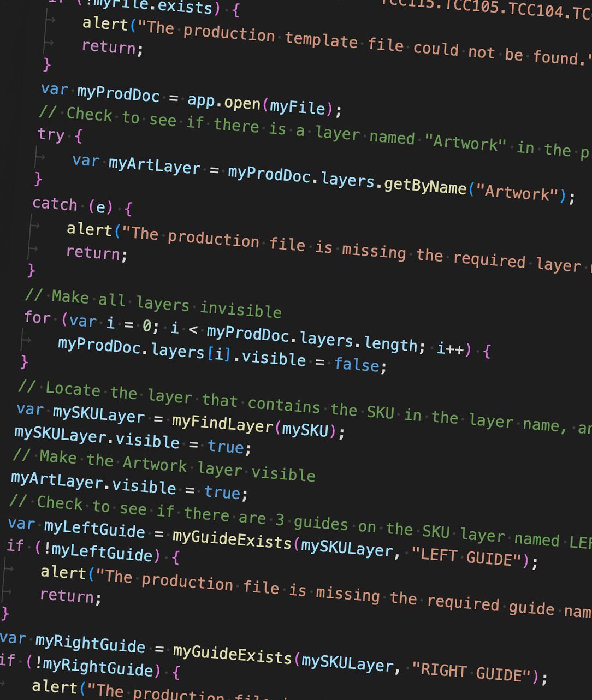592x700 pixels.
Task: Click the "Make the Artwork layer visible" comment
Action: 164,465
